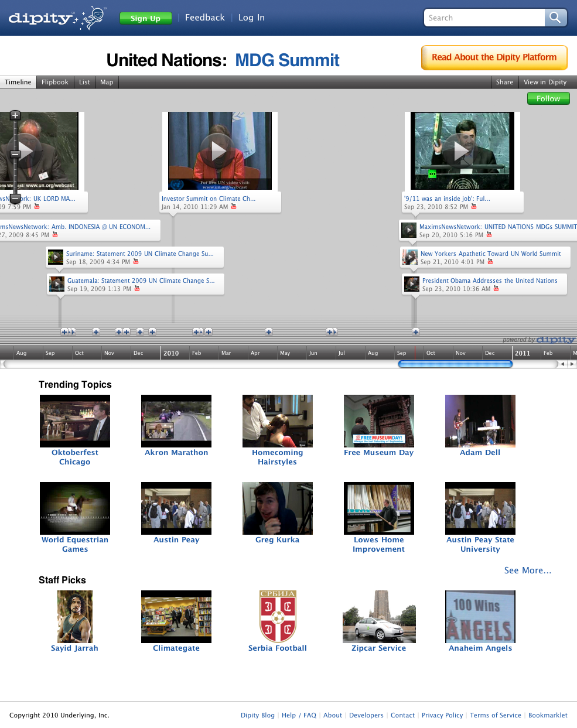Expand the plus marker near October 2009
The height and width of the screenshot is (728, 577).
pos(96,332)
